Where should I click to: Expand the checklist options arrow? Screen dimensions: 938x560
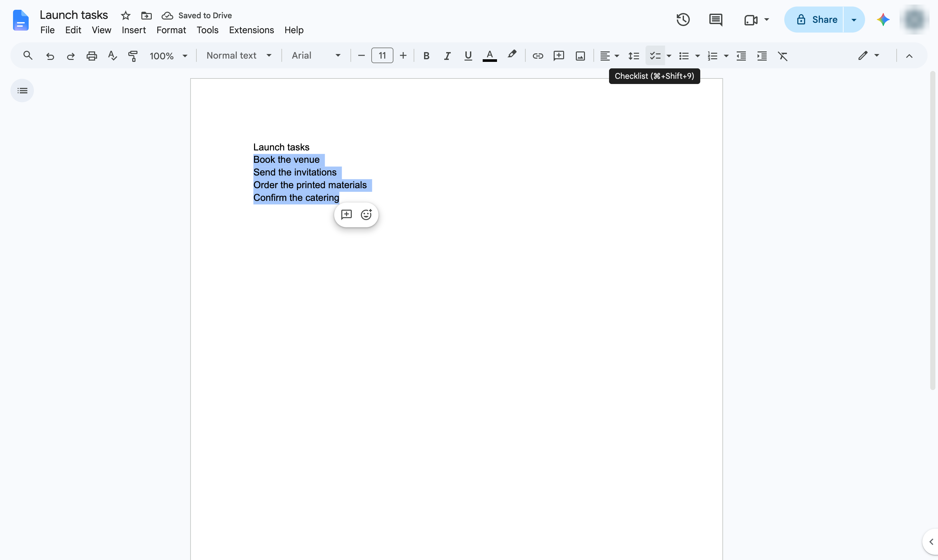click(x=669, y=56)
